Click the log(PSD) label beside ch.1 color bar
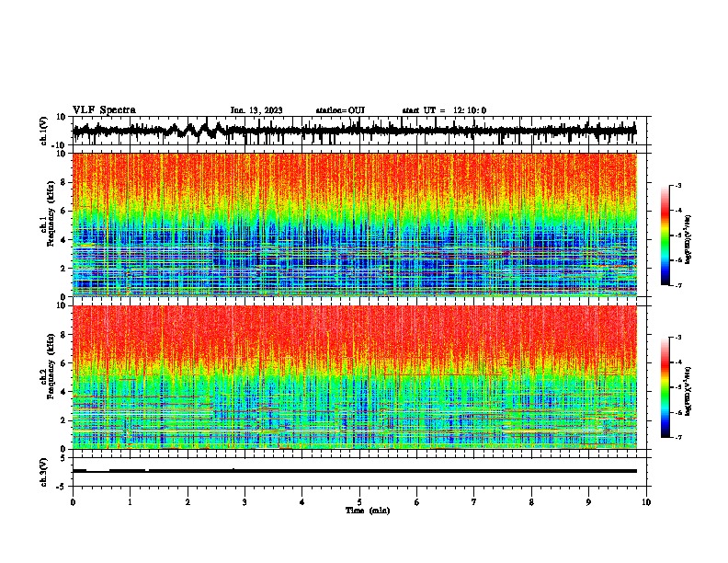The image size is (728, 563). 688,240
